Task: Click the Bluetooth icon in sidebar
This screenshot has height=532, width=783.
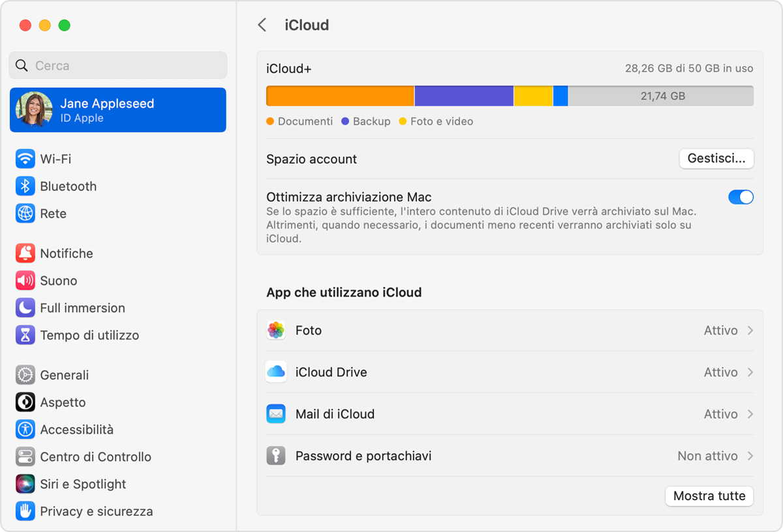Action: click(25, 186)
